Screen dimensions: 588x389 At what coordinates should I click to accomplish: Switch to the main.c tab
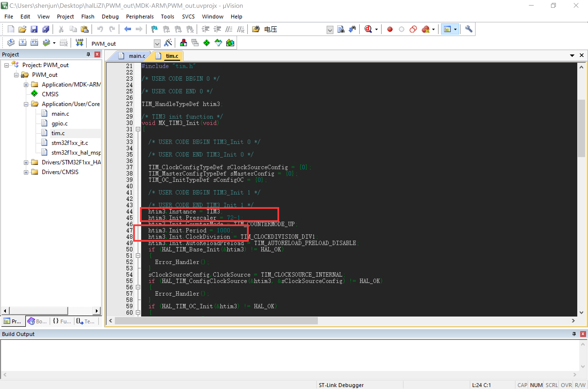136,56
